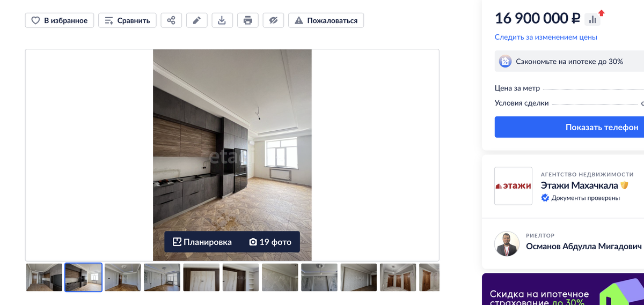The height and width of the screenshot is (305, 644).
Task: Select first thumbnail in photo strip
Action: 44,277
